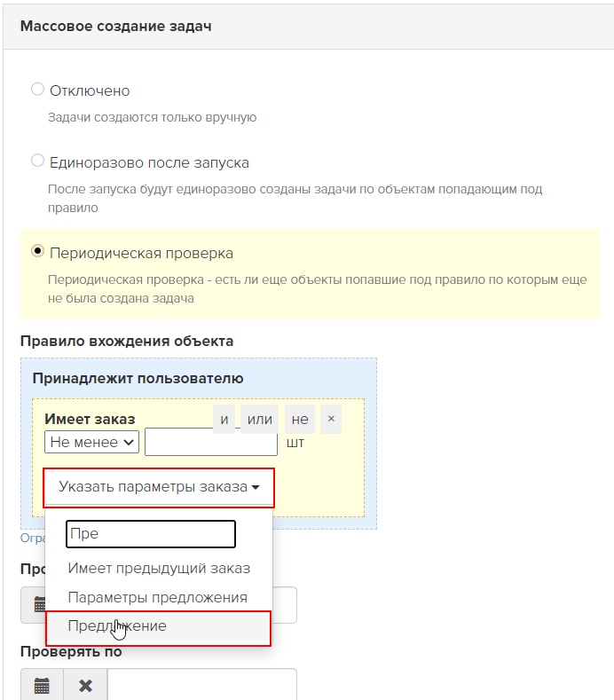The width and height of the screenshot is (614, 700).
Task: Choose "Единоразово после запуска" radio option
Action: (37, 161)
